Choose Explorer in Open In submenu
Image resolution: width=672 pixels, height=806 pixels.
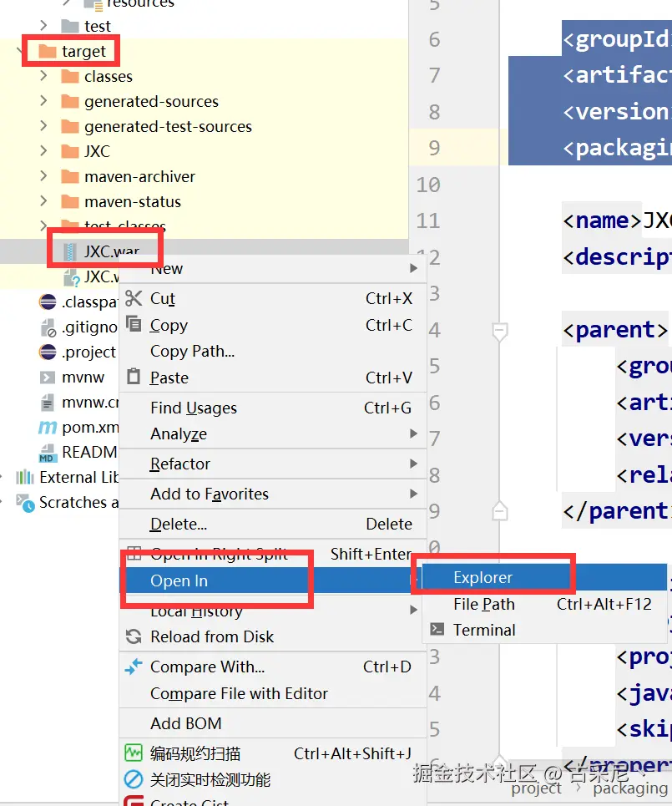(x=544, y=577)
